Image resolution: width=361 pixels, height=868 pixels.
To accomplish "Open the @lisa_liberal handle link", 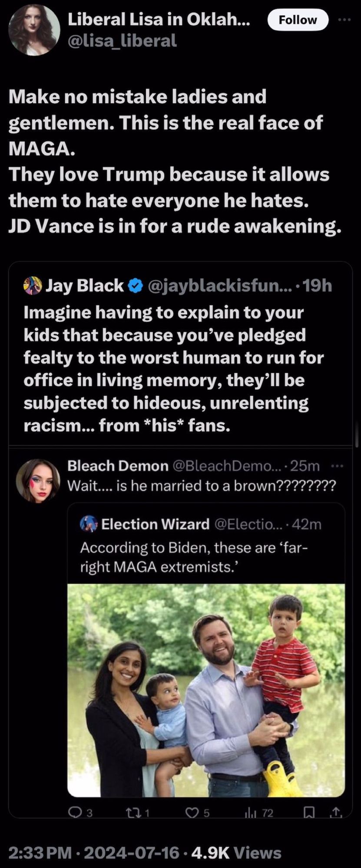I will pyautogui.click(x=122, y=40).
